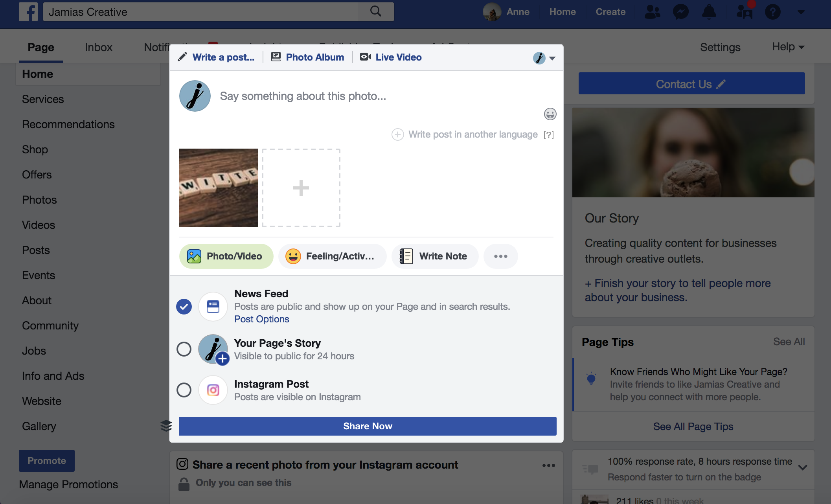Click the Pages flag icon with red badge
831x504 pixels.
[x=745, y=12]
